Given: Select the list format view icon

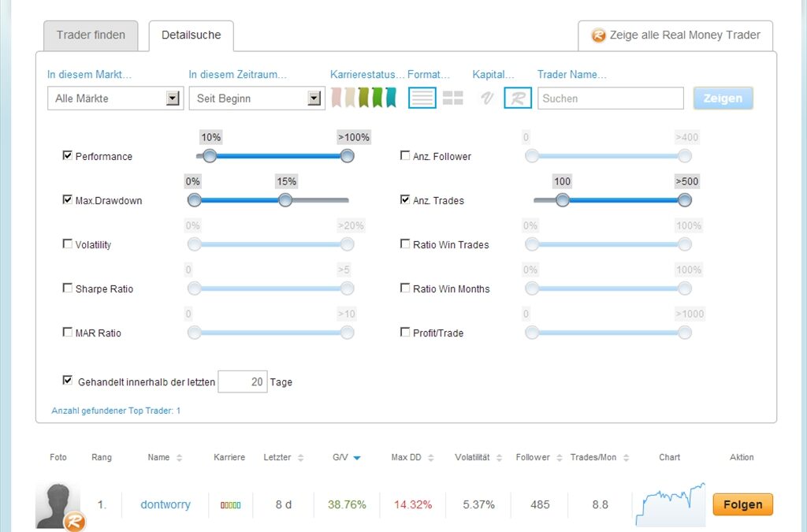Looking at the screenshot, I should 422,99.
